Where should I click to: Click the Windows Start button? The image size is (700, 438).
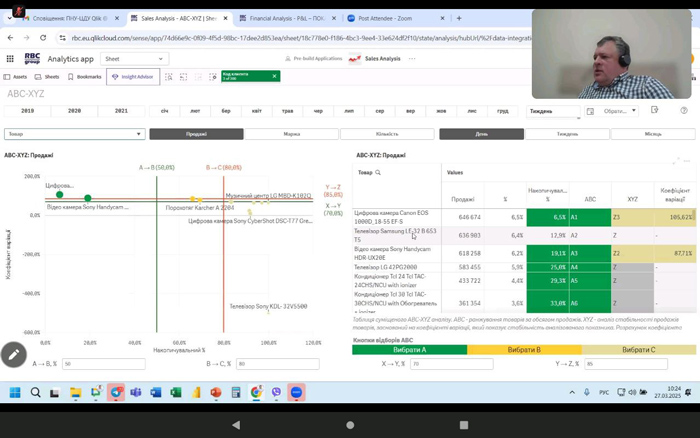pos(15,392)
